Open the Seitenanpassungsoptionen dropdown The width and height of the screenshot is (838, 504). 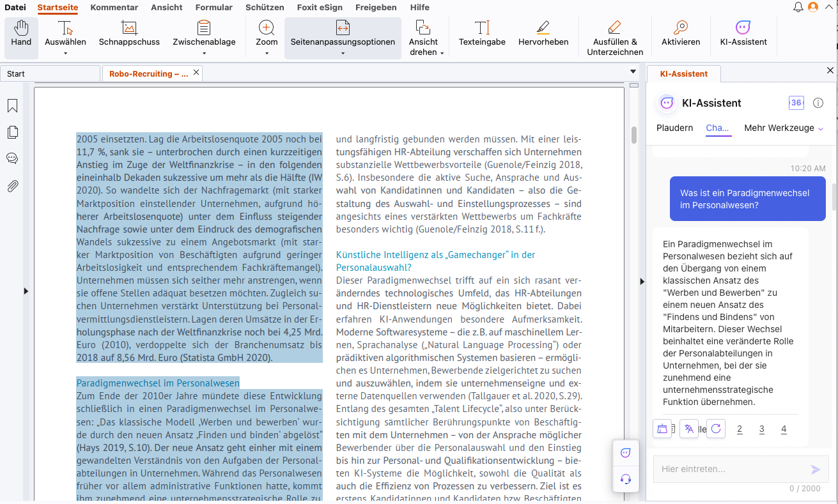343,52
